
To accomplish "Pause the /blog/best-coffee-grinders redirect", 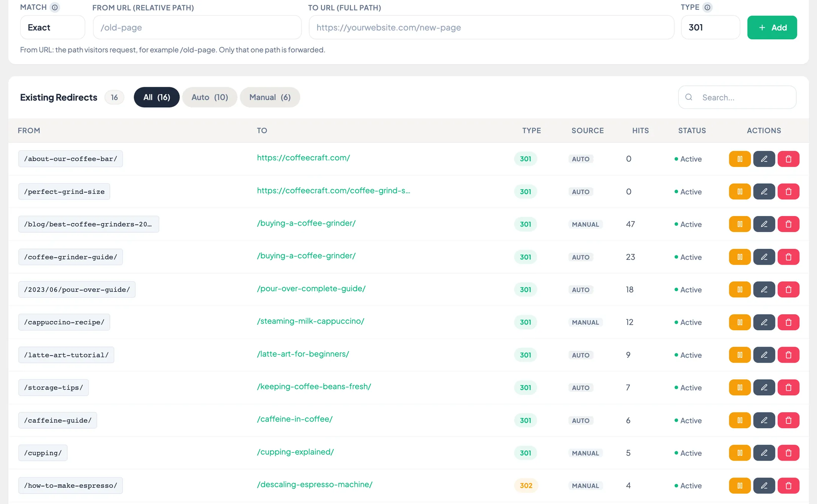I will pyautogui.click(x=740, y=224).
